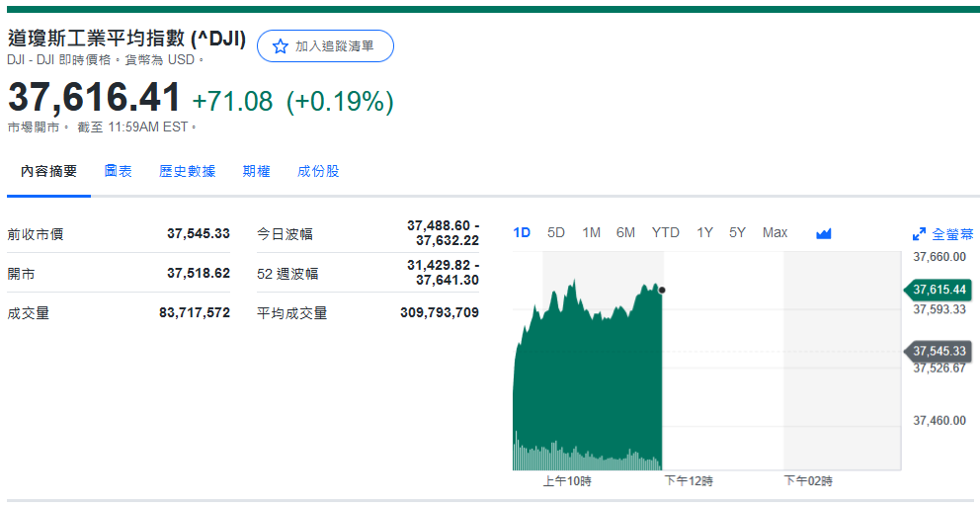
Task: Change chart to the 1Y range
Action: click(704, 232)
